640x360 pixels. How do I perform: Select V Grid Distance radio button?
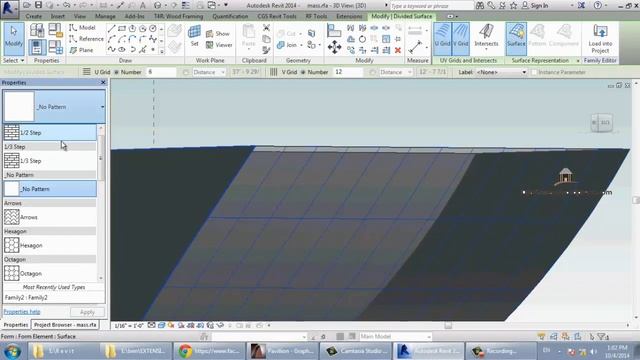pyautogui.click(x=372, y=72)
